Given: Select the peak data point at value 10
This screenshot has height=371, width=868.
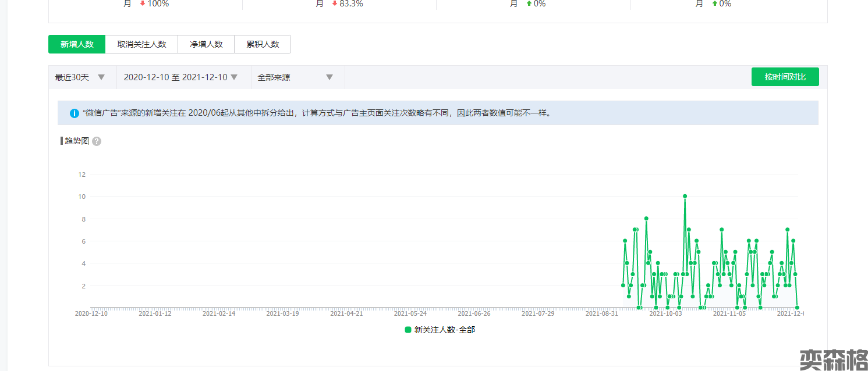Looking at the screenshot, I should pos(685,197).
